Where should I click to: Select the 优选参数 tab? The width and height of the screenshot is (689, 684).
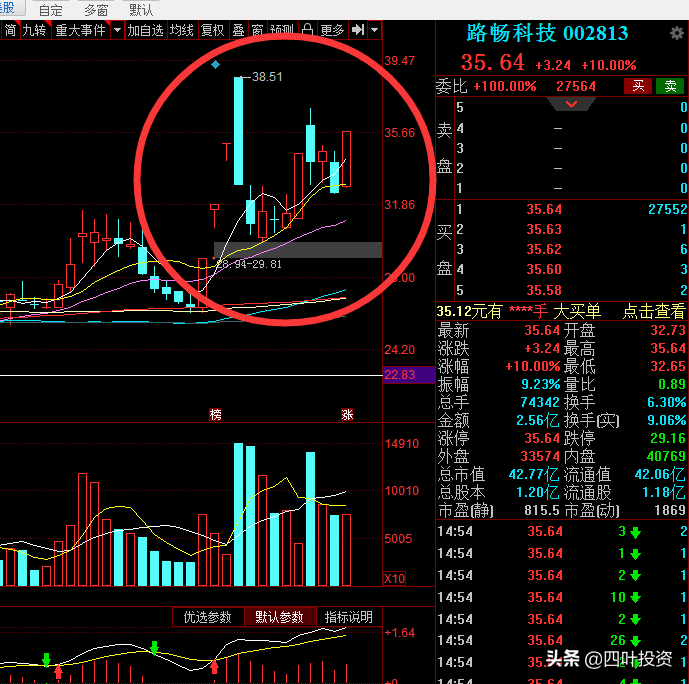click(207, 617)
